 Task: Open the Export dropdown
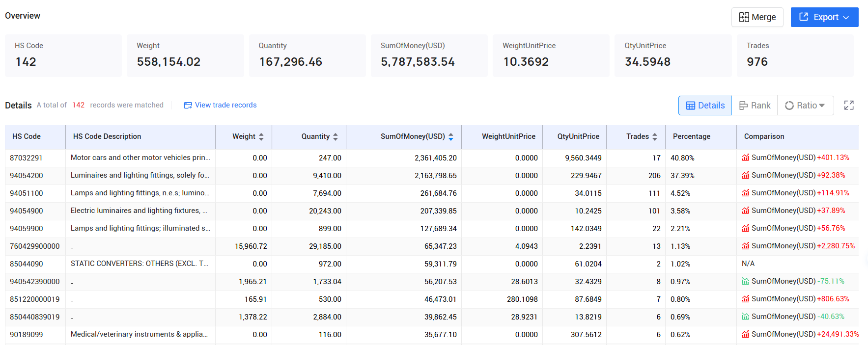tap(824, 17)
